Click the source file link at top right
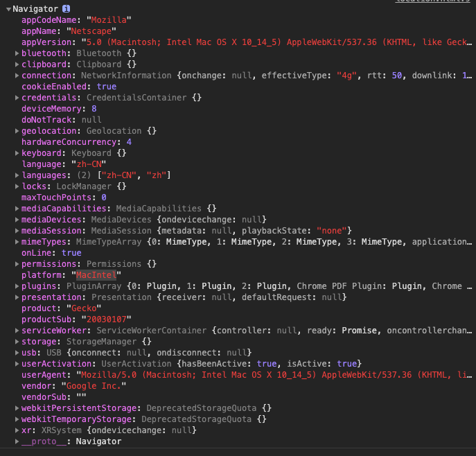 (433, 1)
